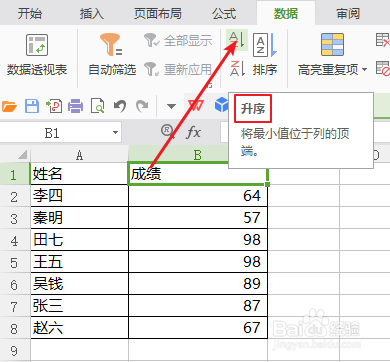Click cell containing 成绩

[x=198, y=174]
